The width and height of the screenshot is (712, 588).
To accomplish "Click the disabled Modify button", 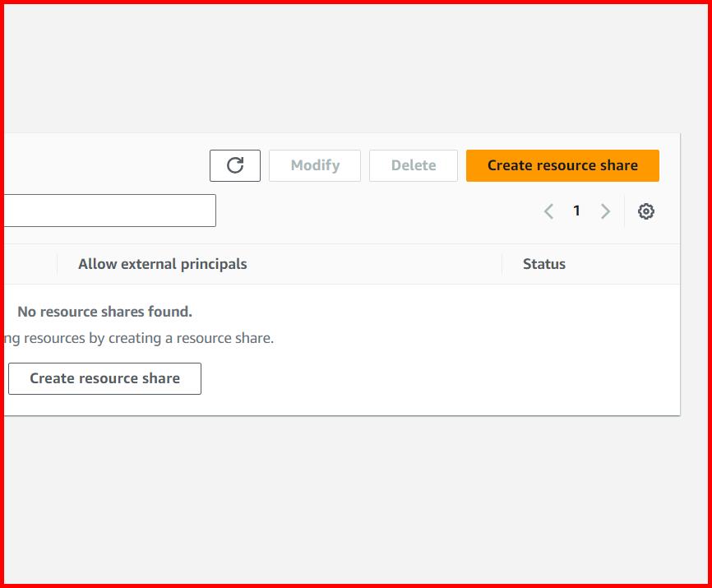I will [x=315, y=165].
